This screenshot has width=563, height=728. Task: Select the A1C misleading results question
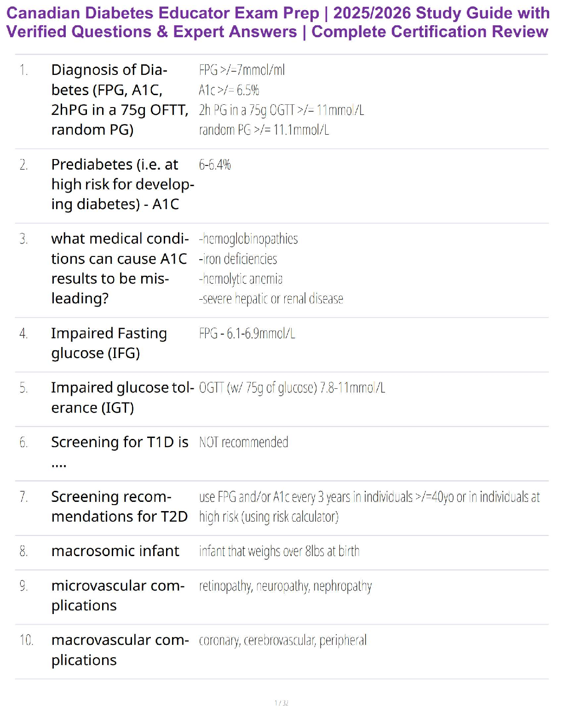point(120,268)
